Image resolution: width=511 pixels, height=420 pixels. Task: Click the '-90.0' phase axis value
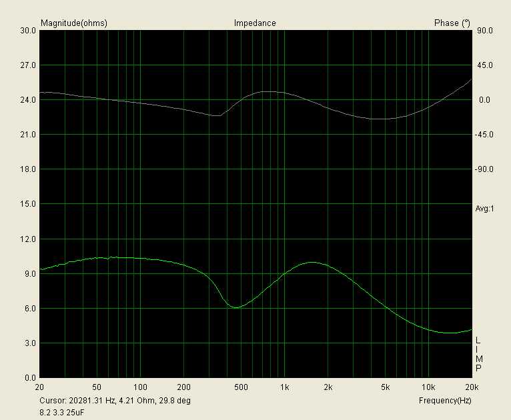point(484,169)
